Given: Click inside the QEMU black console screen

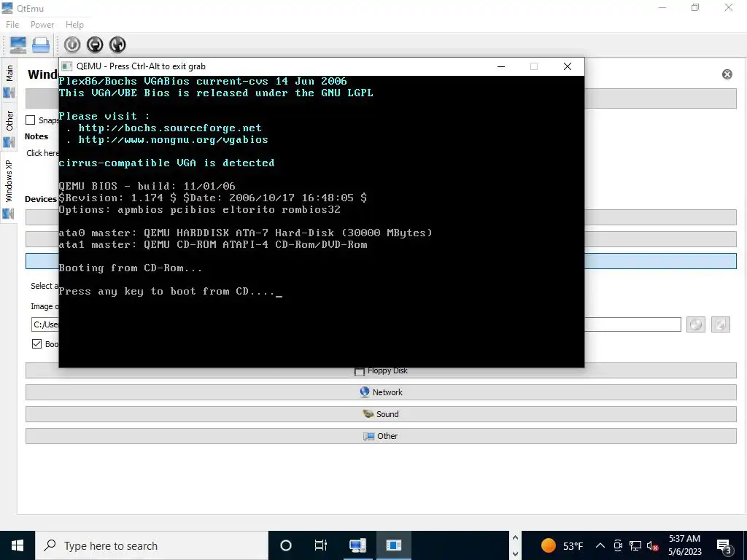Looking at the screenshot, I should (x=322, y=222).
